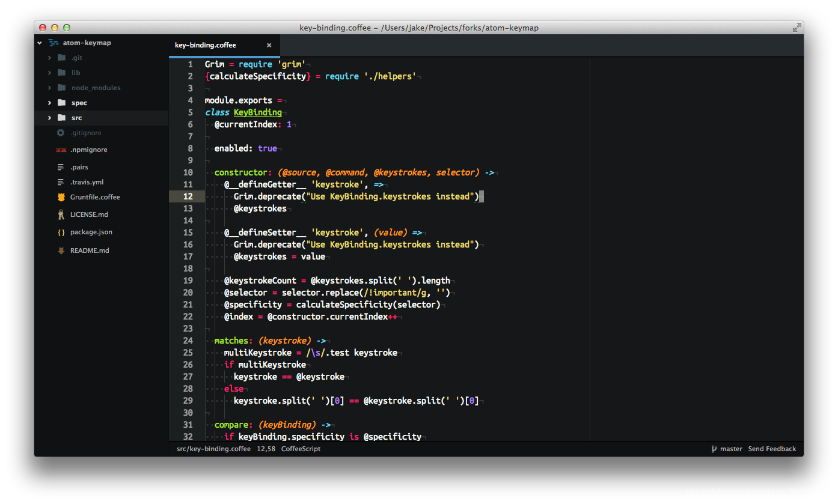Image resolution: width=838 pixels, height=504 pixels.
Task: Click the spec folder icon
Action: [x=61, y=103]
